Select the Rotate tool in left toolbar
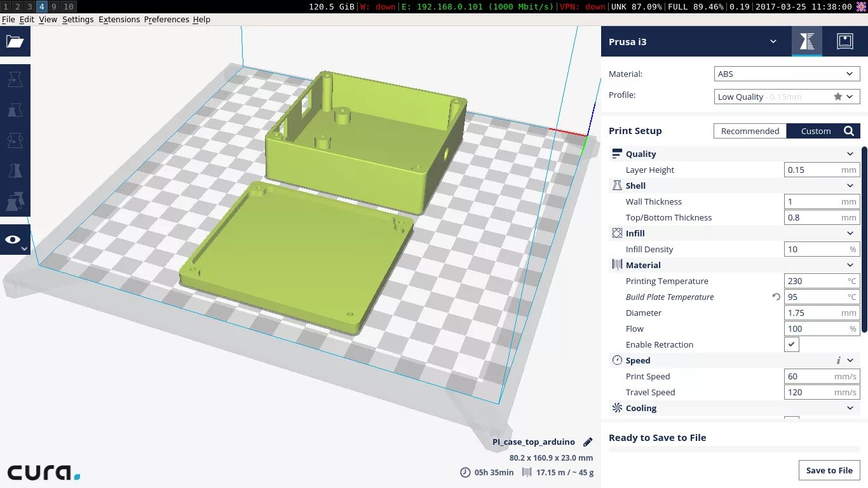Viewport: 868px width, 488px height. point(15,140)
